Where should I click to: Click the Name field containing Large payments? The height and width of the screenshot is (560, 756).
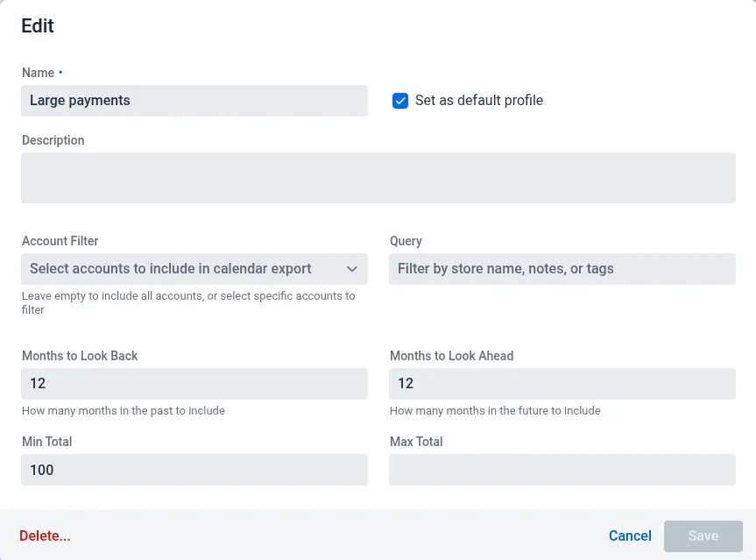click(194, 101)
